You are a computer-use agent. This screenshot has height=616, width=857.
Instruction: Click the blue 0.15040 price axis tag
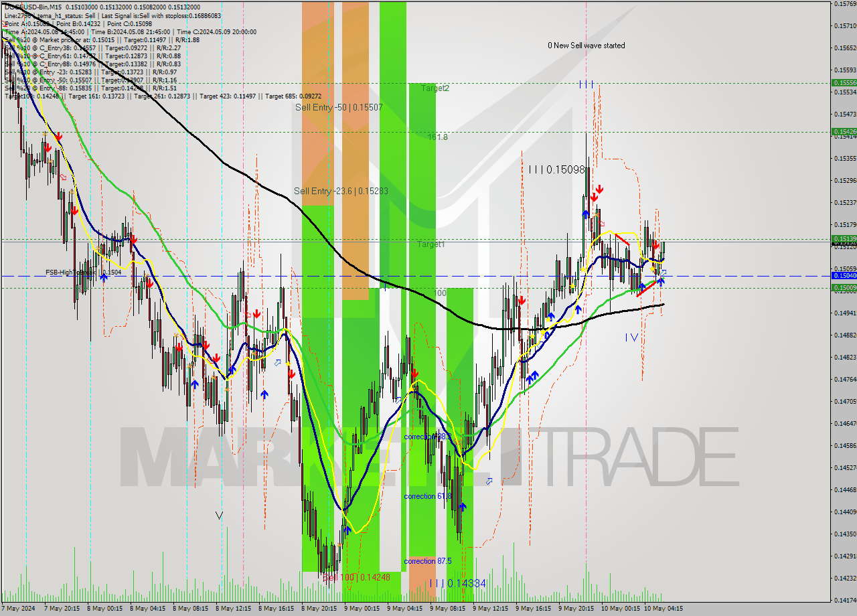point(844,276)
